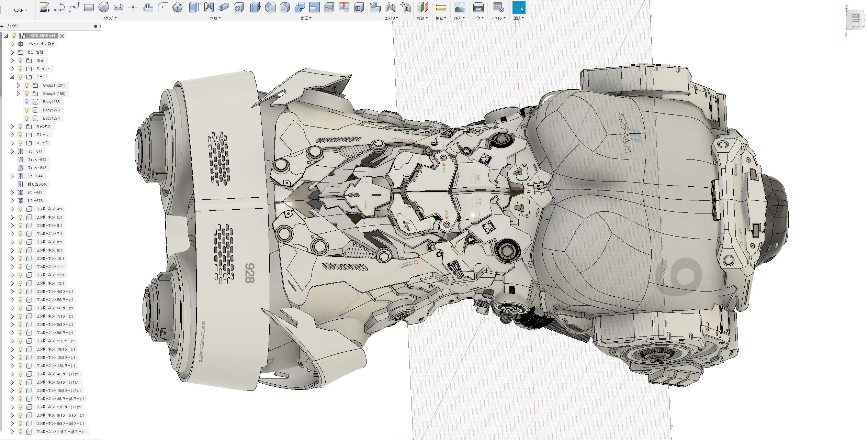Select the Rectangle sketch tool
The height and width of the screenshot is (440, 868).
pyautogui.click(x=89, y=7)
